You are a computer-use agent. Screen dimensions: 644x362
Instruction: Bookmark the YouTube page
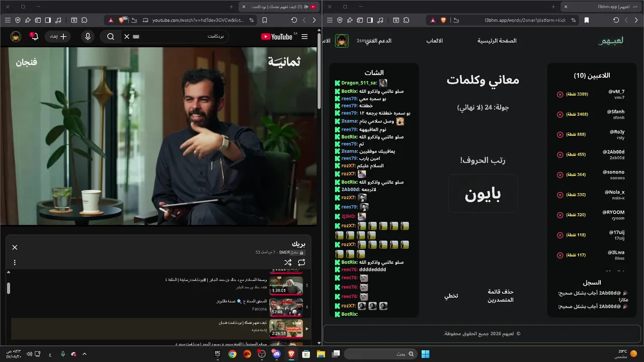(265, 20)
